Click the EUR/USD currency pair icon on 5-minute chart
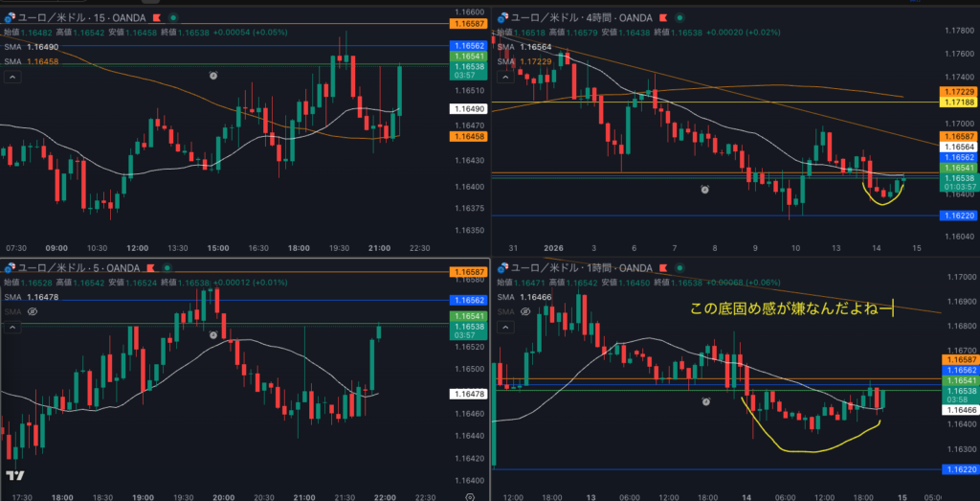The height and width of the screenshot is (501, 980). point(9,268)
